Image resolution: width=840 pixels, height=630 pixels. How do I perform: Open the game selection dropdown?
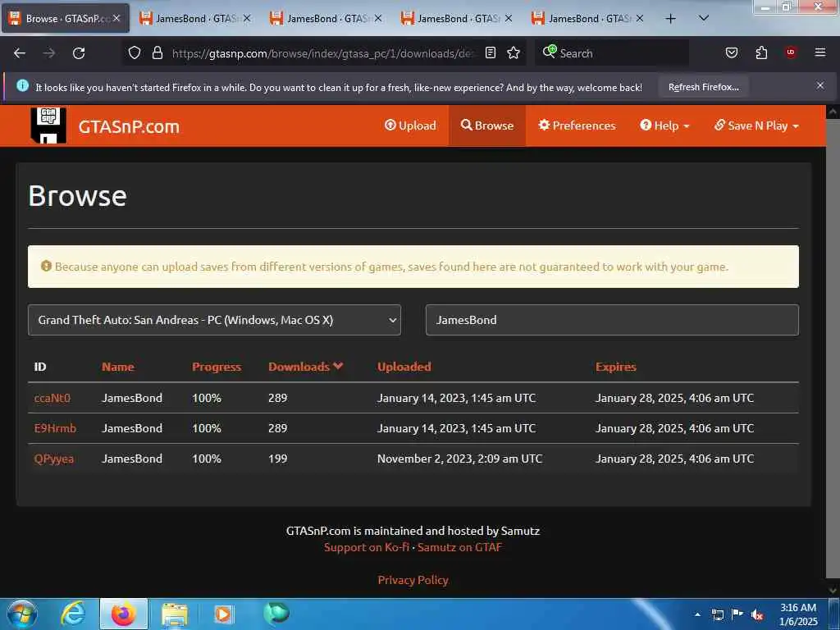point(214,320)
